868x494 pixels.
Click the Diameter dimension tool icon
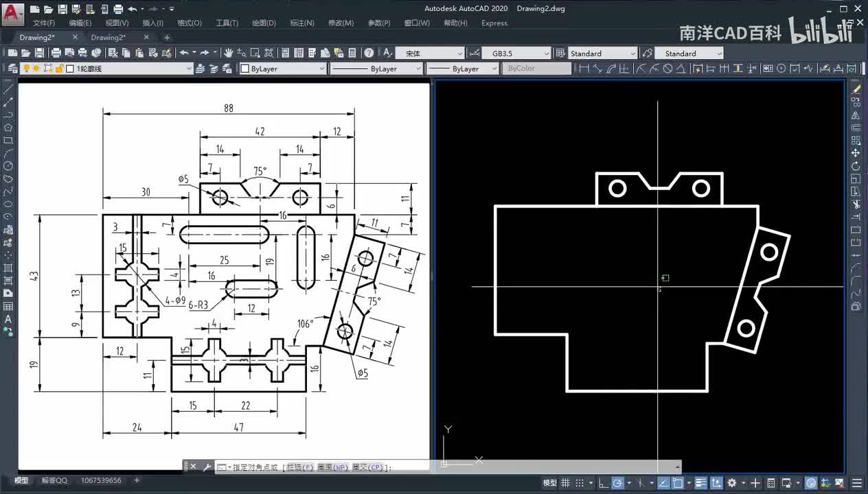tap(667, 69)
